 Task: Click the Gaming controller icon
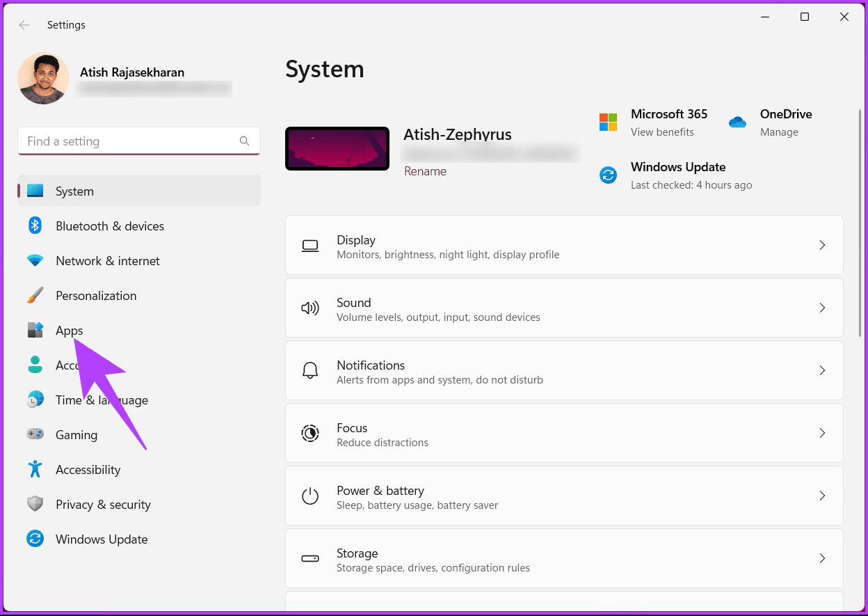coord(35,434)
